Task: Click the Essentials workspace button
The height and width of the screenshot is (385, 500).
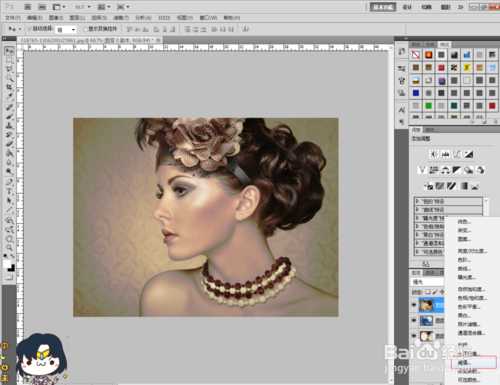Action: (x=383, y=7)
